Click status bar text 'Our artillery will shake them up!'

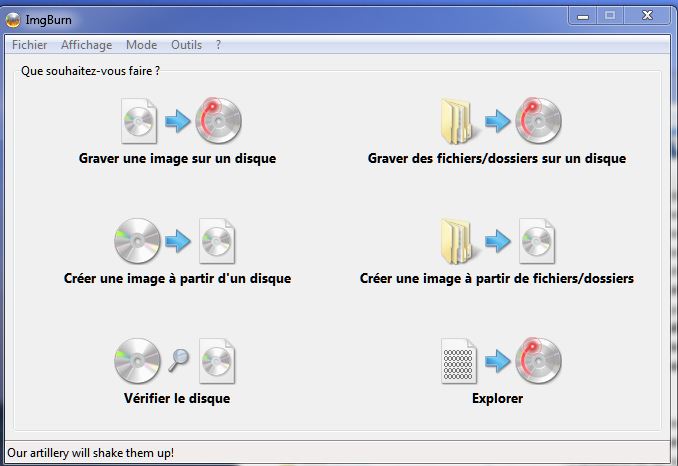(x=90, y=453)
